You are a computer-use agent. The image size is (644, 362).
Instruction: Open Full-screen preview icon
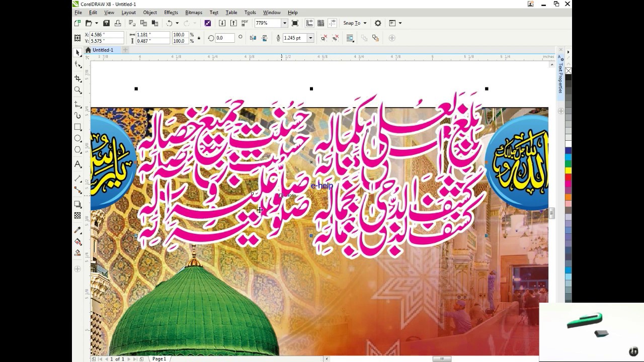coord(295,23)
